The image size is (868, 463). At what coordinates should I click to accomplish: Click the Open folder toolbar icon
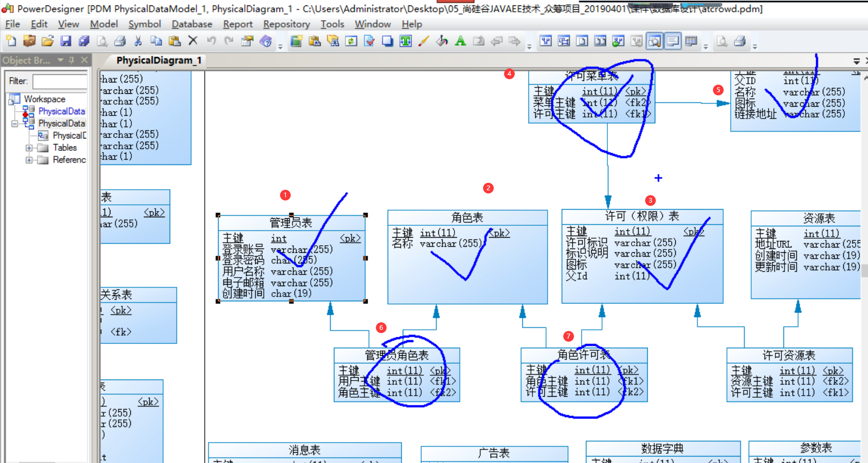[x=47, y=41]
